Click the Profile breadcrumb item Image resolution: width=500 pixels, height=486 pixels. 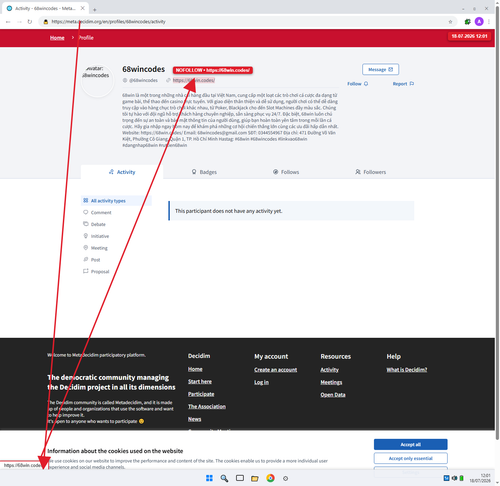pos(86,38)
